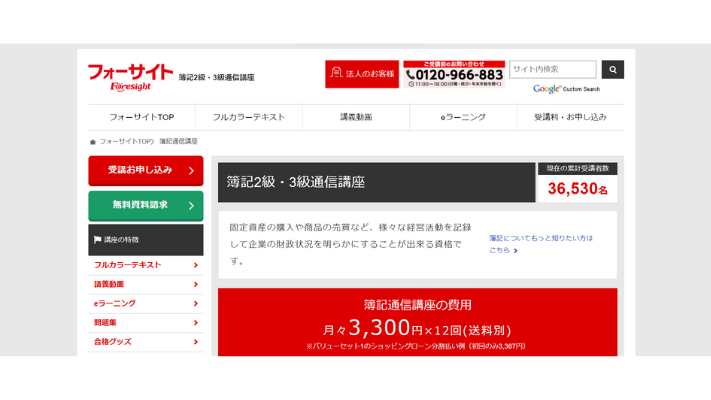Click the phone icon beside 0120-966-883

click(410, 74)
